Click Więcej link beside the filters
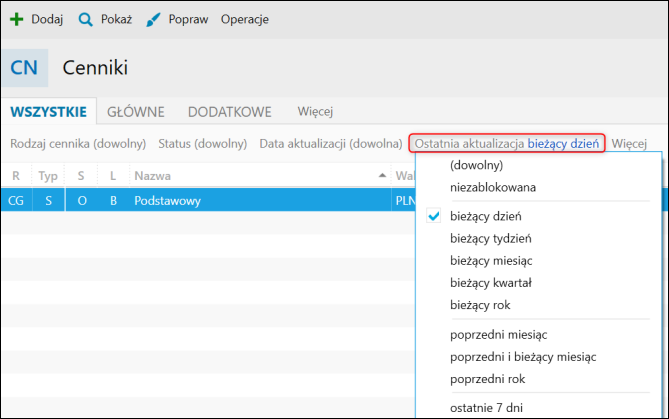The image size is (669, 419). (x=630, y=143)
